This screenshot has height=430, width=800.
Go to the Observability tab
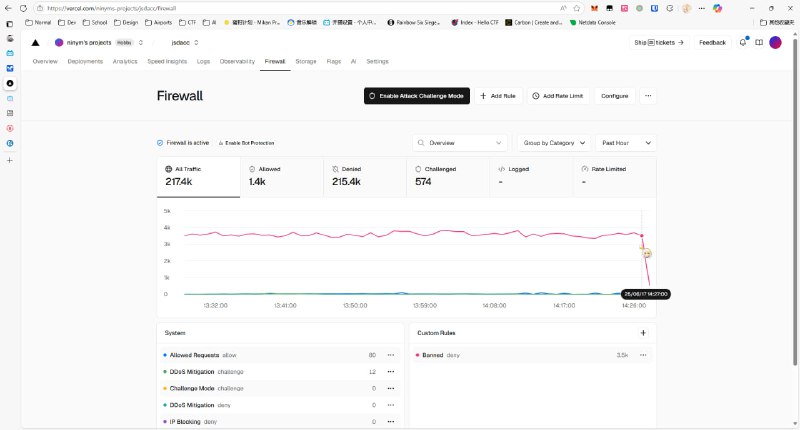[237, 62]
